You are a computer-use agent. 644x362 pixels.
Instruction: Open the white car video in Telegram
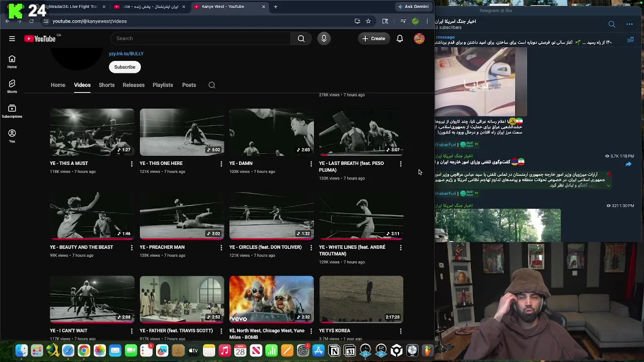[481, 82]
